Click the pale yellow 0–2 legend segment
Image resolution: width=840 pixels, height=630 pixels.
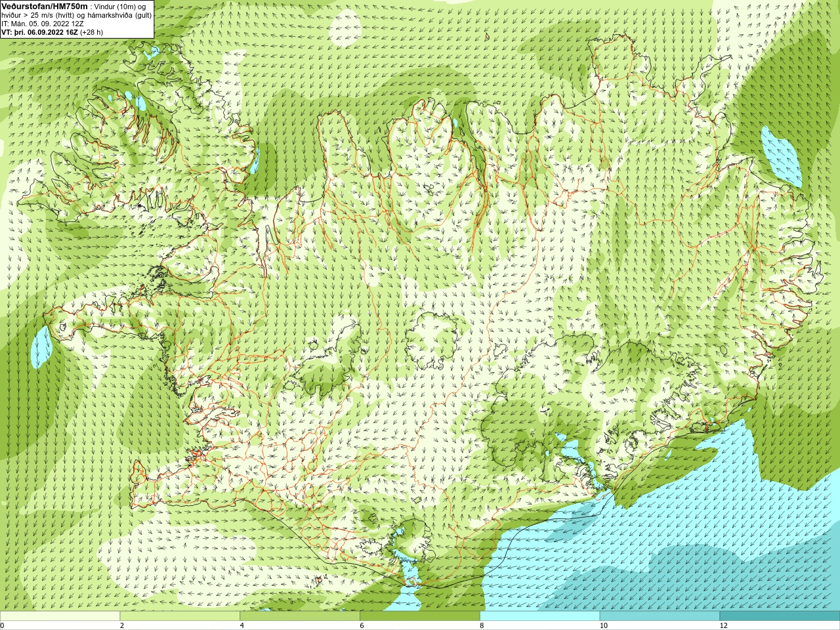[60, 616]
